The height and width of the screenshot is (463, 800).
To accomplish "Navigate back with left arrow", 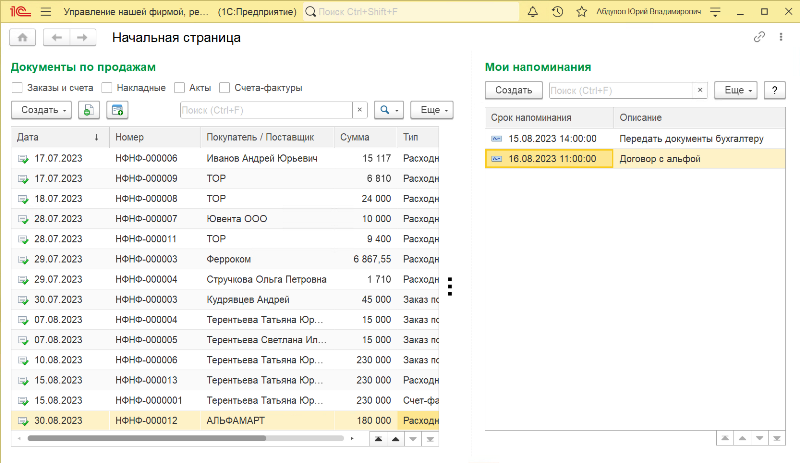I will (x=57, y=37).
